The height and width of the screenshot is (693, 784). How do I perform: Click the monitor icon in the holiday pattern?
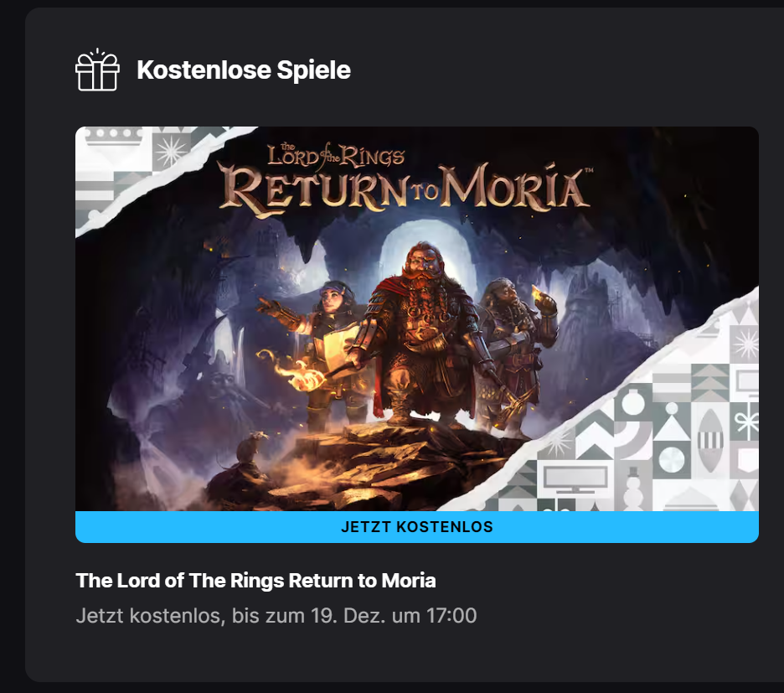(x=575, y=478)
